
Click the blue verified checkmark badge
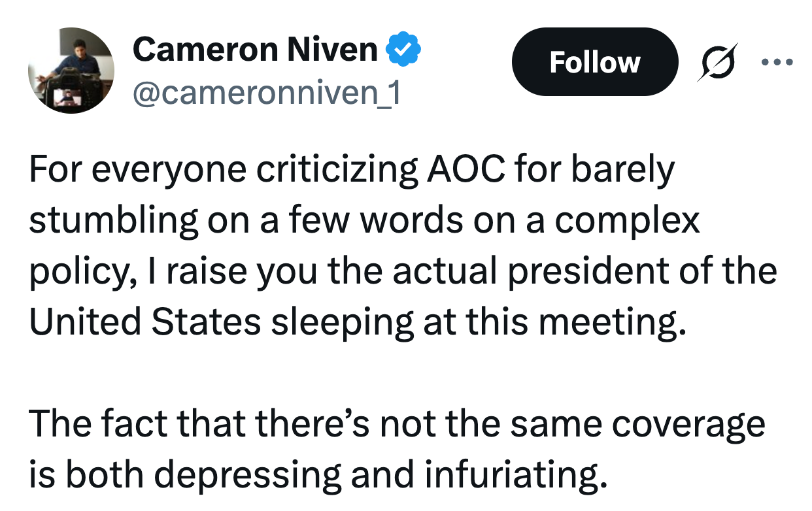click(405, 50)
